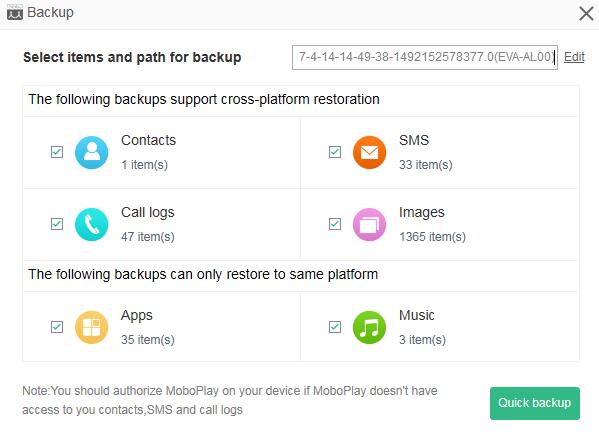Start the Quick backup
Screen dimensions: 599x442
coord(535,403)
